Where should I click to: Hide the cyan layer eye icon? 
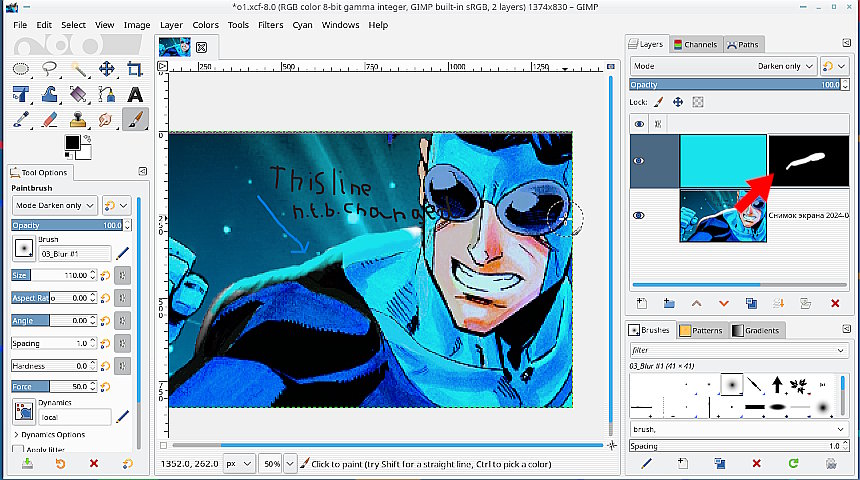pyautogui.click(x=639, y=161)
